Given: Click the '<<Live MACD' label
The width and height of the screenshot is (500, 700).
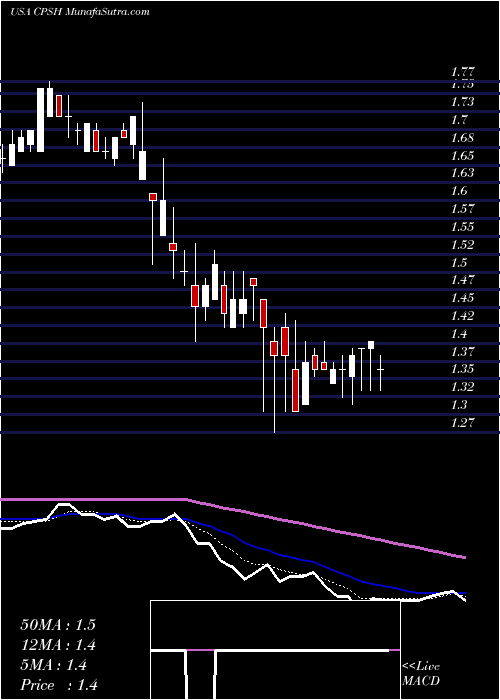Looking at the screenshot, I should point(421,673).
